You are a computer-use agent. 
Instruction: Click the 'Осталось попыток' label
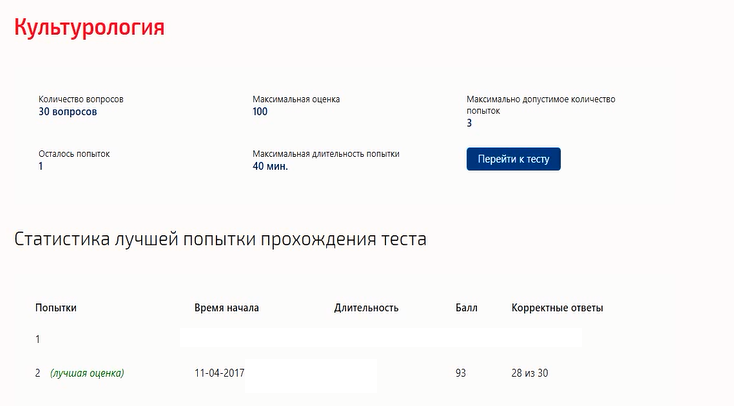click(74, 154)
